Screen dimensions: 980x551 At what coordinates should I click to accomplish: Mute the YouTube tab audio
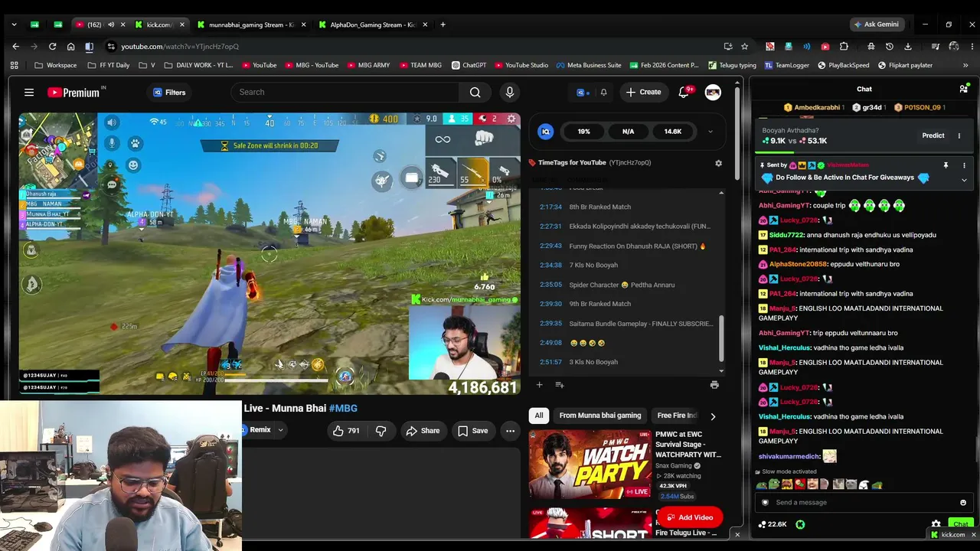[110, 24]
